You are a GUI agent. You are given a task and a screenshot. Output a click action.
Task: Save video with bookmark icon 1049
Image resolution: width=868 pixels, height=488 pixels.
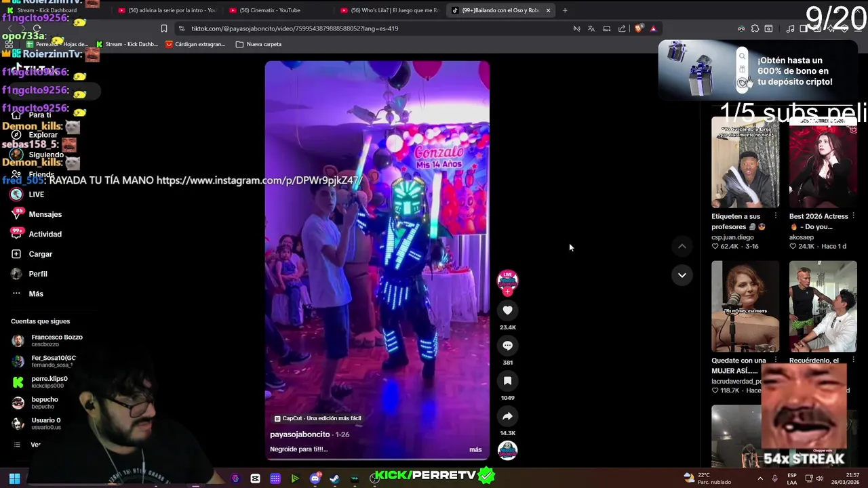pos(507,381)
